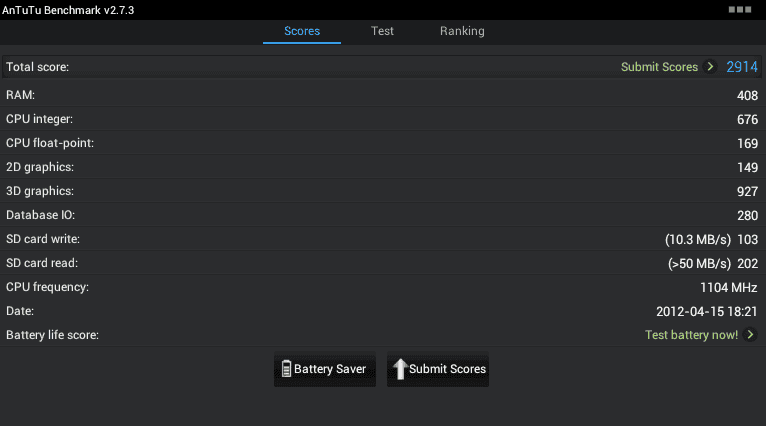Select the SD card read label

42,263
